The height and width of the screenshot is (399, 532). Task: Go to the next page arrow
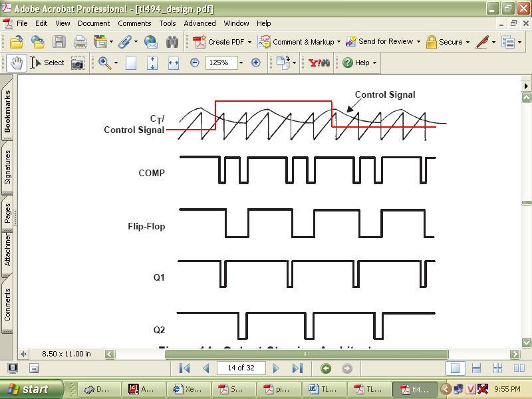pos(276,368)
